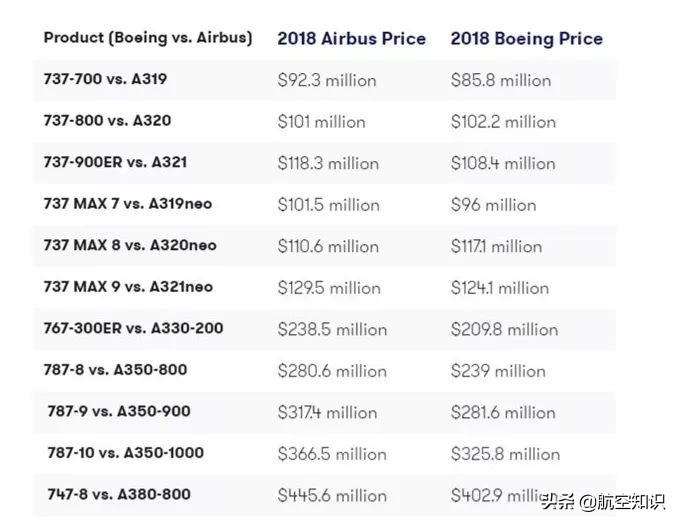This screenshot has width=680, height=525.
Task: Click the "737-900ER vs. A321" row label
Action: (115, 162)
